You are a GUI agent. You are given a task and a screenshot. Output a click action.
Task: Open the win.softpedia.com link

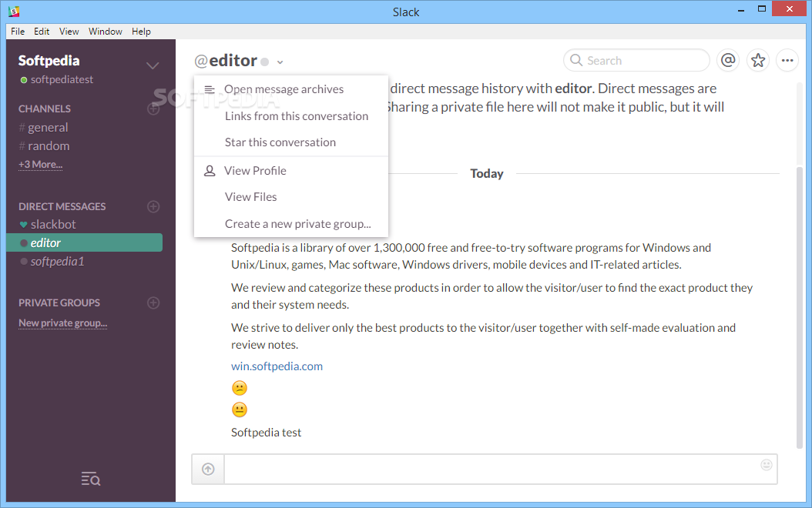tap(277, 366)
